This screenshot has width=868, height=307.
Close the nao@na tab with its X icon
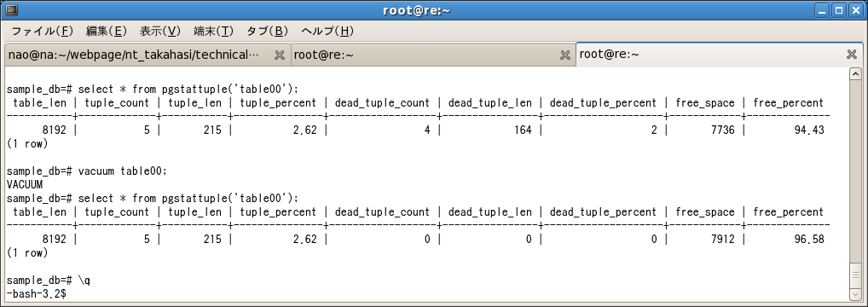[x=280, y=55]
